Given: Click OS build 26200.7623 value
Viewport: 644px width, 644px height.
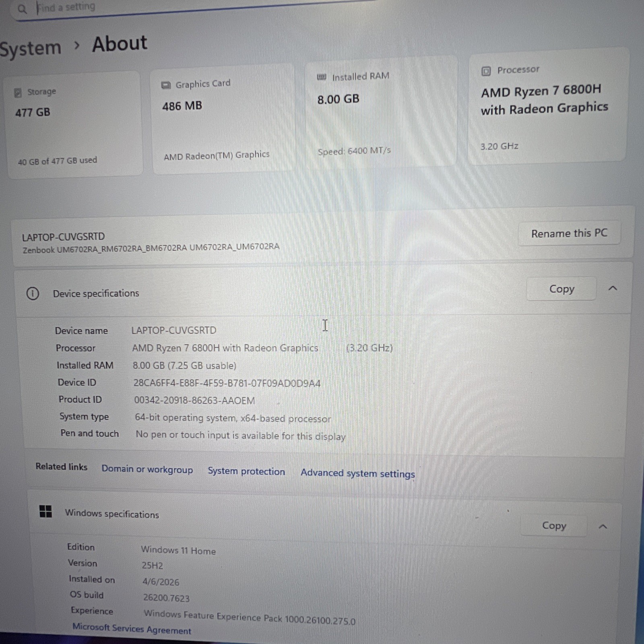Looking at the screenshot, I should click(166, 598).
